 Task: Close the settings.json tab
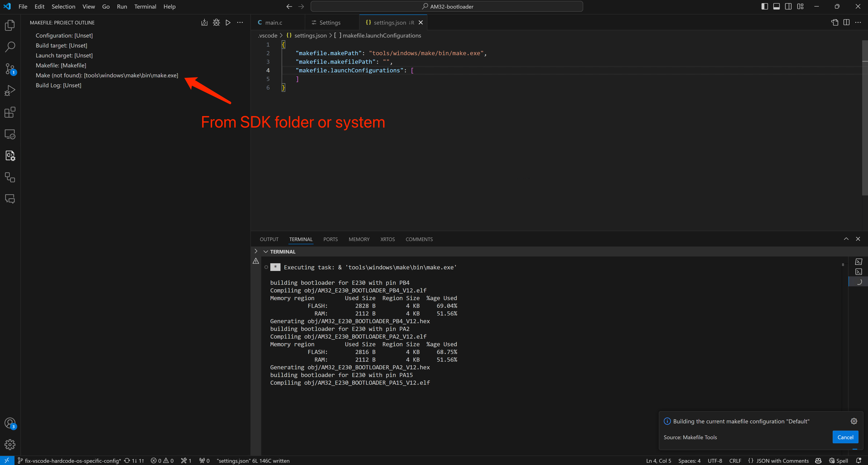coord(420,23)
